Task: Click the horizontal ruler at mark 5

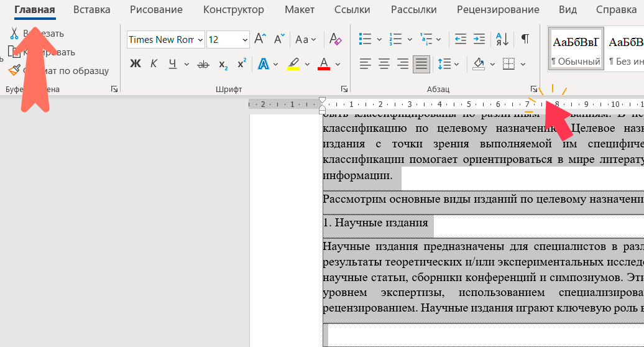Action: click(468, 104)
